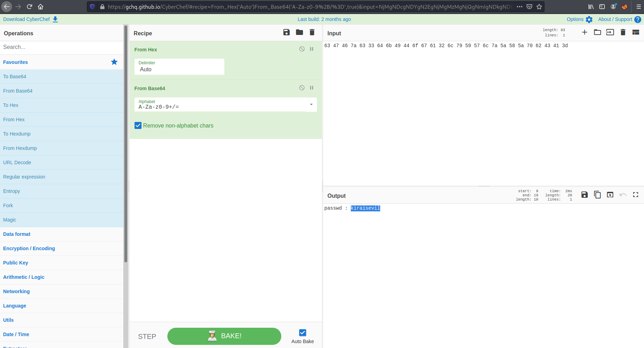
Task: Disable the From Hex operation
Action: point(302,49)
